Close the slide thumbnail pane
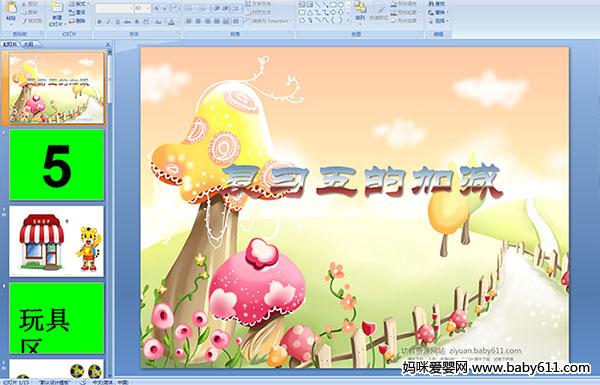Screen dimensions: 600x385 point(108,44)
